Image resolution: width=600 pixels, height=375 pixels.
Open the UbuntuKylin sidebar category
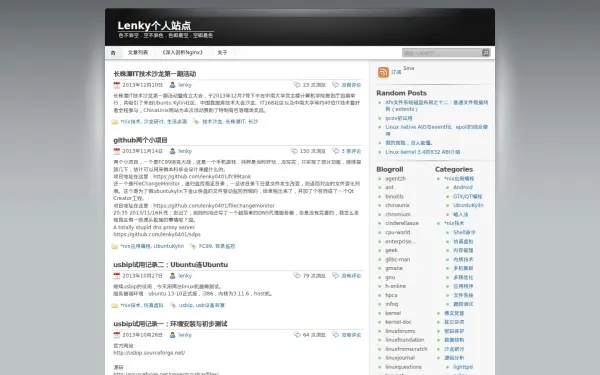click(468, 205)
